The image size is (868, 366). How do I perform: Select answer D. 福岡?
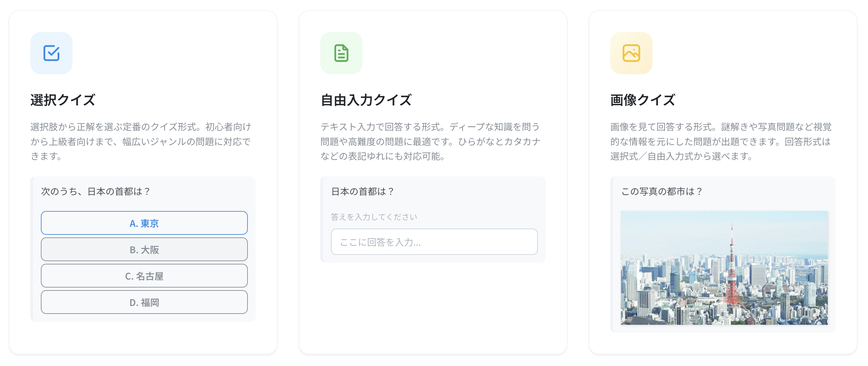144,302
